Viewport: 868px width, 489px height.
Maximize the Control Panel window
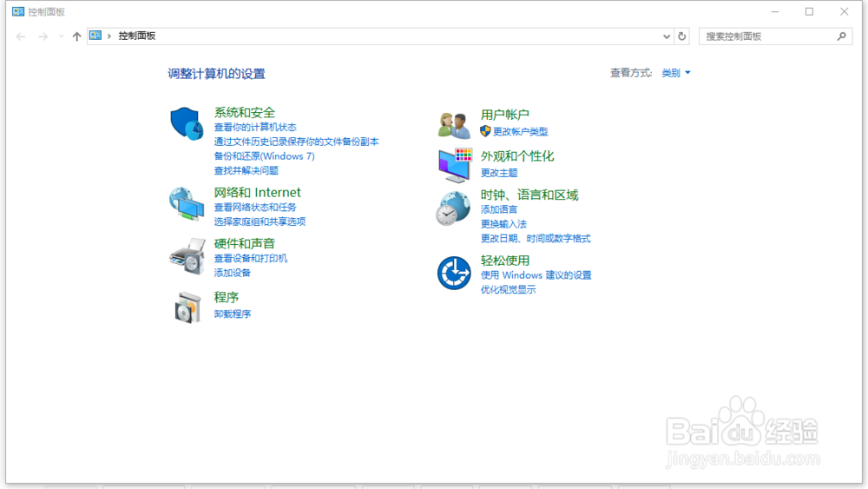tap(809, 11)
